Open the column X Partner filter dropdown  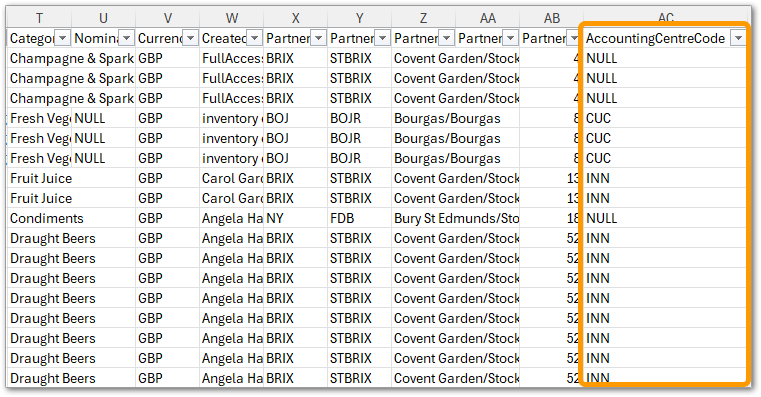tap(318, 38)
